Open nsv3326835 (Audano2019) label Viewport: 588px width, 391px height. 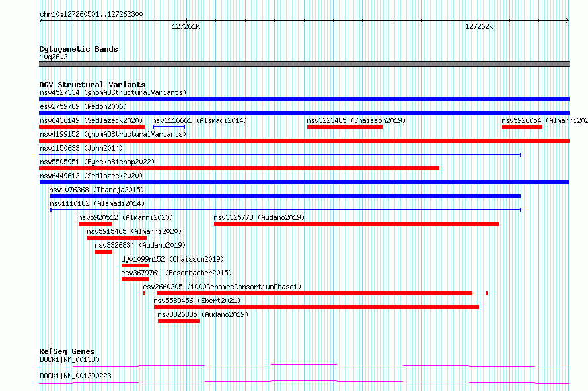(203, 314)
